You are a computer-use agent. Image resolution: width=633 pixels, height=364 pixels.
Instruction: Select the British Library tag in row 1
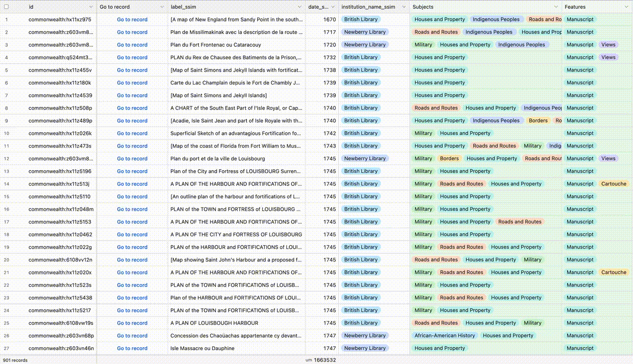click(361, 19)
